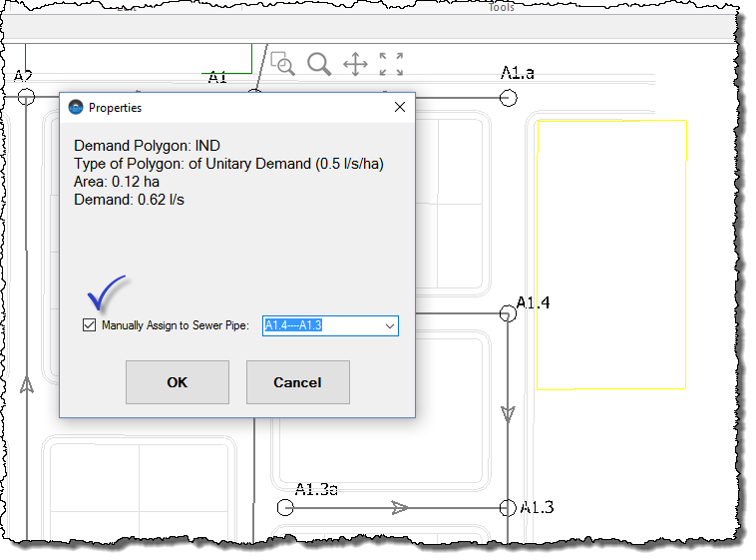
Task: Click flow arrow on pipe A1.3a to A1.3
Action: click(x=400, y=508)
